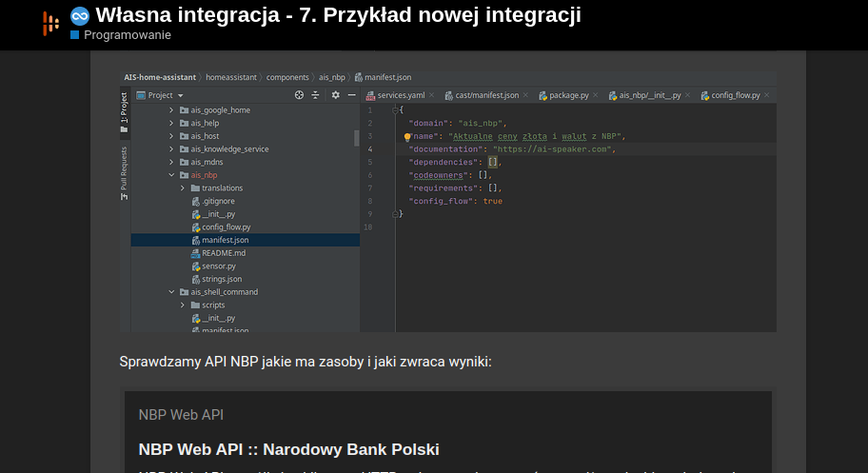Click the yellow lightbulb intention icon

tap(407, 137)
